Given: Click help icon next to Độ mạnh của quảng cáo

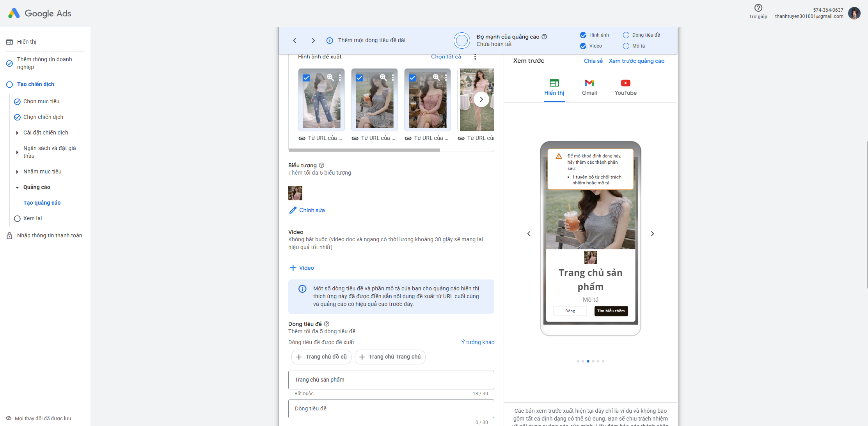Looking at the screenshot, I should [x=545, y=37].
